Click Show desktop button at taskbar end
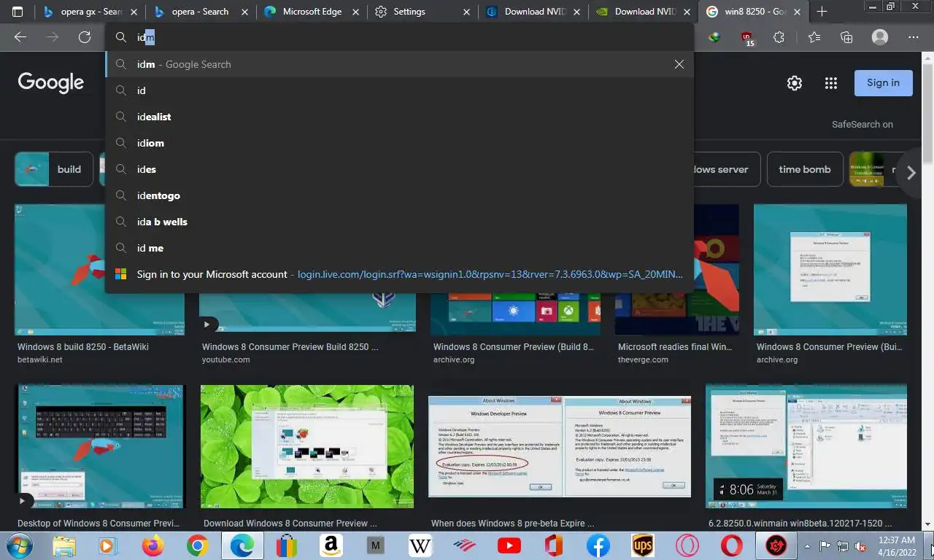 932,545
